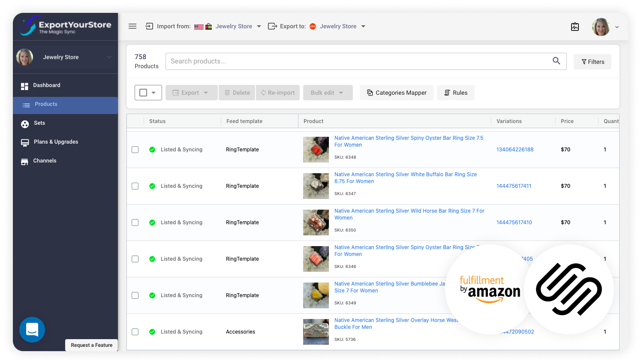Open the White Buffalo Bar Ring thumbnail
641x364 pixels.
[x=316, y=186]
